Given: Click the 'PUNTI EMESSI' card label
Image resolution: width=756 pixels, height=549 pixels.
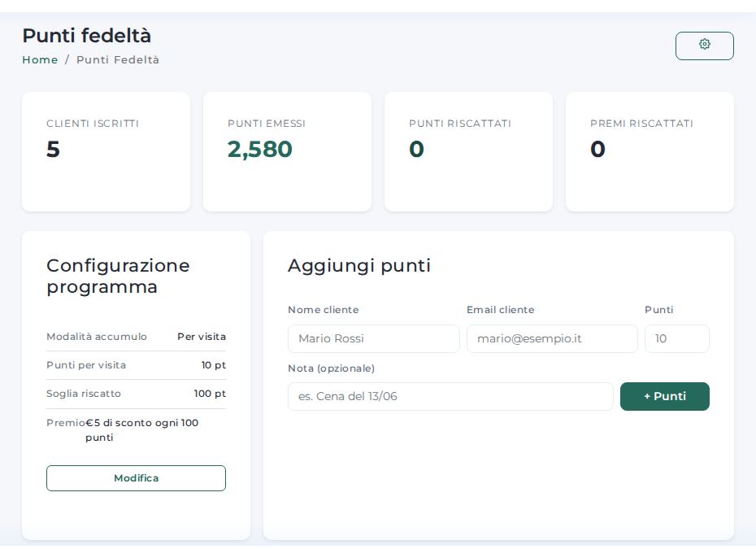Looking at the screenshot, I should point(267,124).
